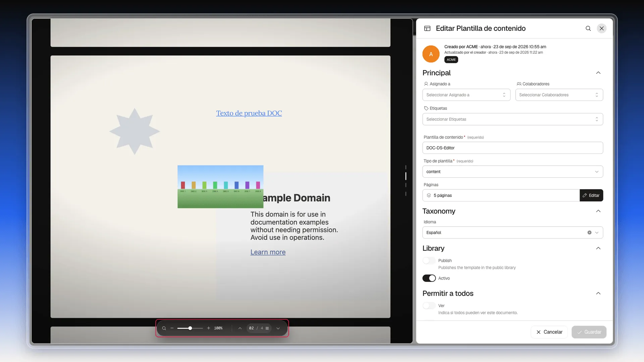
Task: Open the Seleccionar Colaboradores dropdown
Action: [x=559, y=95]
